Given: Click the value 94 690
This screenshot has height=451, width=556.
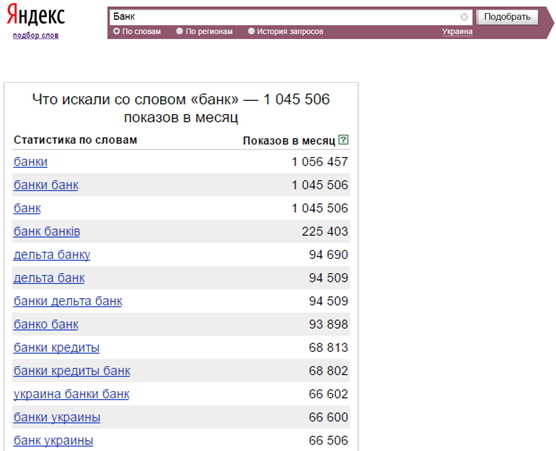Looking at the screenshot, I should [x=328, y=255].
